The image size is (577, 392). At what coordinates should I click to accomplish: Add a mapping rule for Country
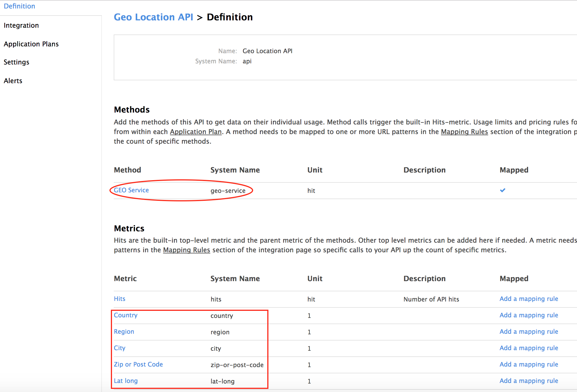(529, 315)
